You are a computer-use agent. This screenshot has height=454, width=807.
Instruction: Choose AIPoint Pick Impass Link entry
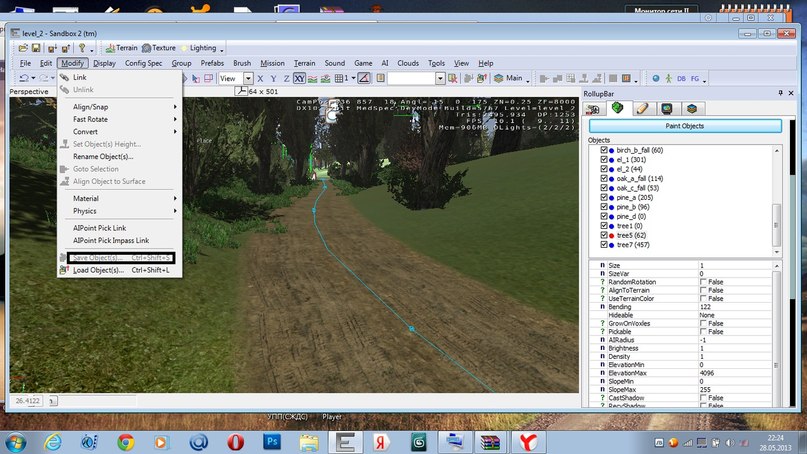(119, 240)
